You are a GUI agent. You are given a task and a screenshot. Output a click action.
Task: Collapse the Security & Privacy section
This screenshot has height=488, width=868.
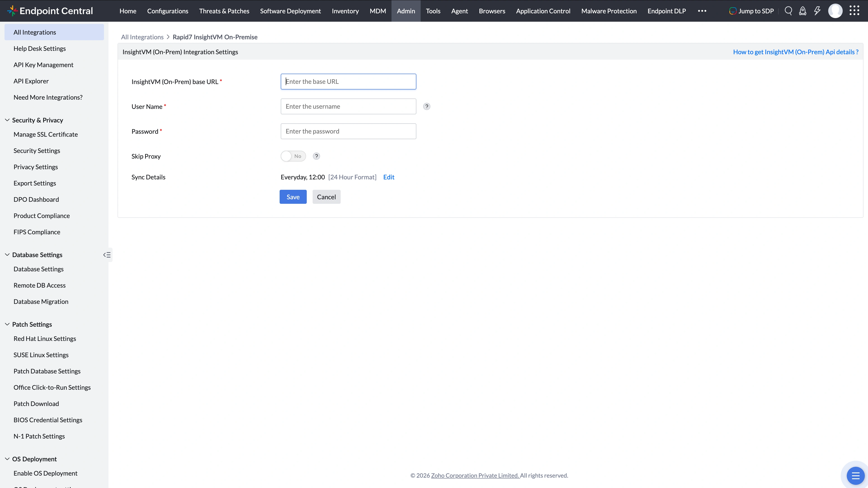point(7,120)
